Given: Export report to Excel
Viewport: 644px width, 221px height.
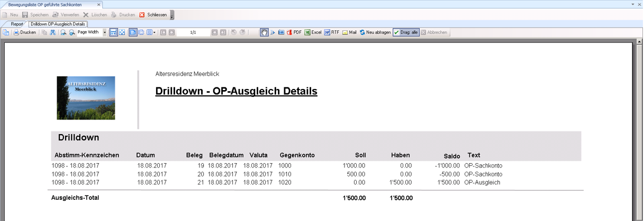Looking at the screenshot, I should [313, 32].
